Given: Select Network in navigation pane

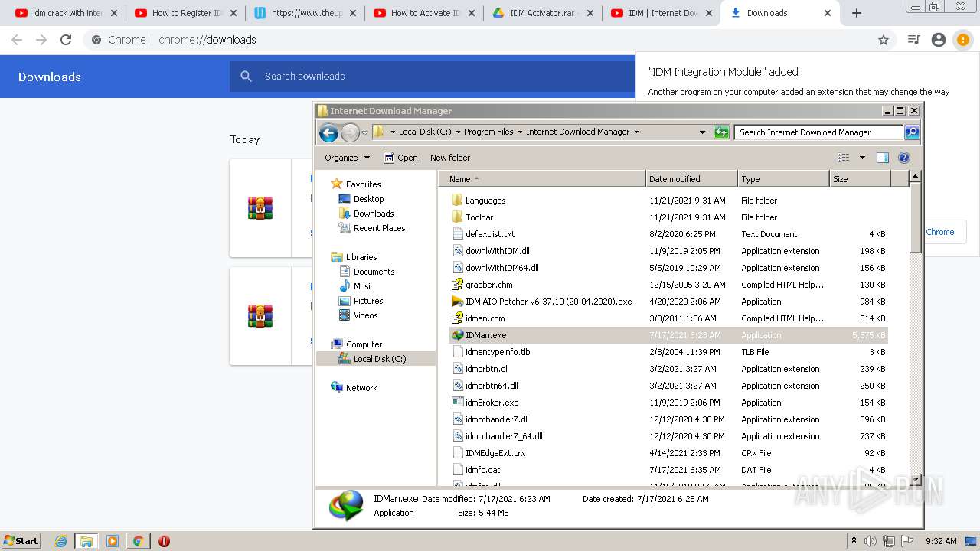Looking at the screenshot, I should coord(361,388).
